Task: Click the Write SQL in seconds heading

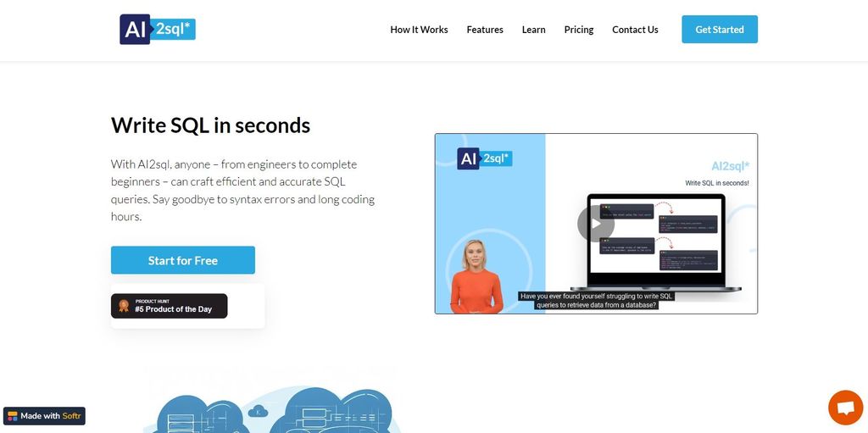Action: pos(210,125)
